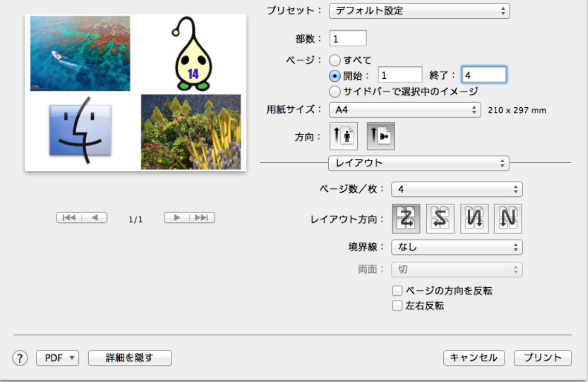Choose Z-pattern left-to-right layout direction
Image resolution: width=588 pixels, height=382 pixels.
tap(406, 219)
